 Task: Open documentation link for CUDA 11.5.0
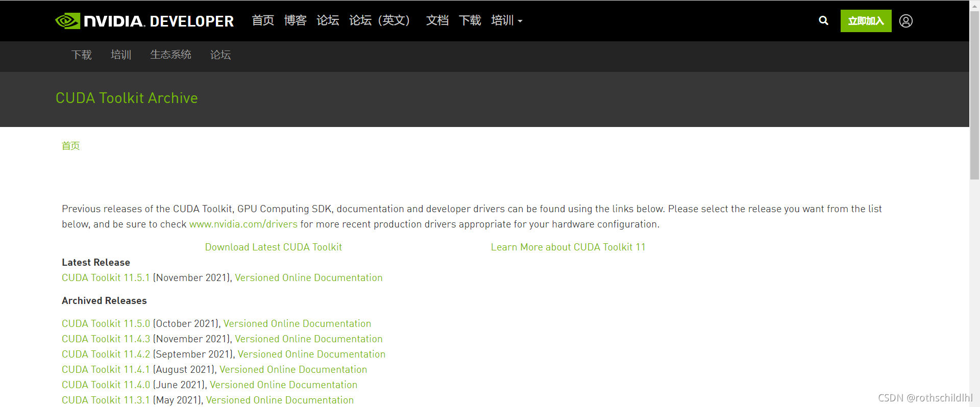pyautogui.click(x=298, y=324)
